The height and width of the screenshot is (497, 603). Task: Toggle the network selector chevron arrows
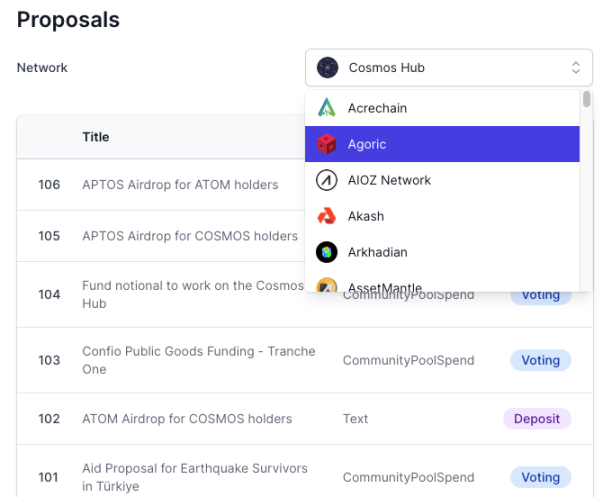pyautogui.click(x=575, y=68)
